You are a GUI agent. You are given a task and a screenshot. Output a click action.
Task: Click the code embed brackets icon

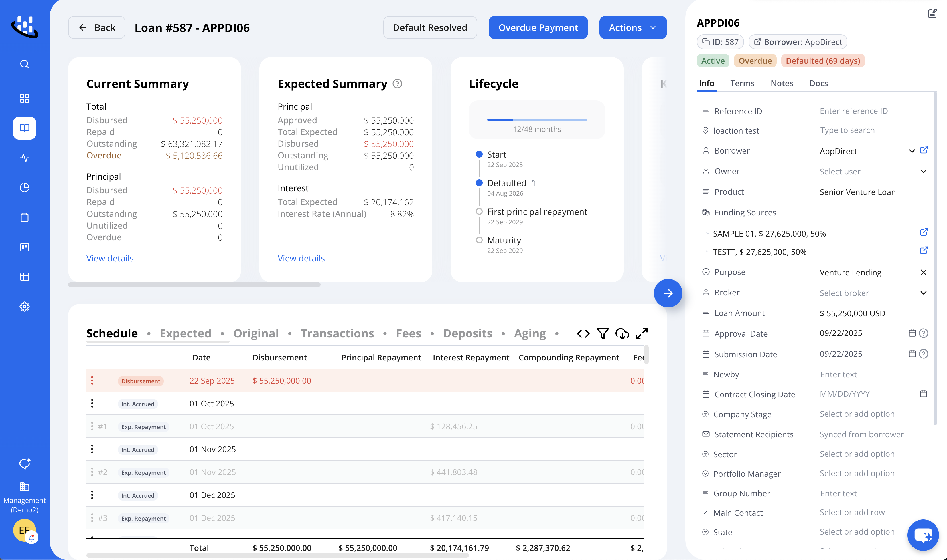[x=583, y=333]
